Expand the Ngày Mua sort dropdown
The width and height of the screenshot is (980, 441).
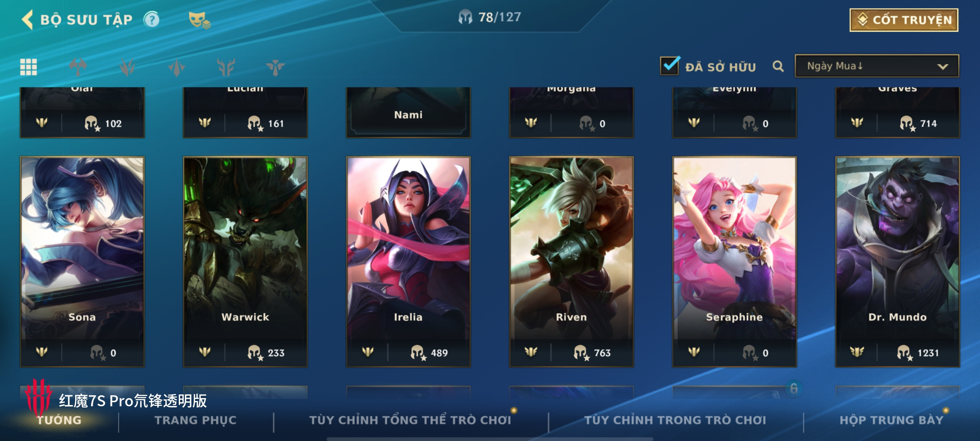(877, 66)
